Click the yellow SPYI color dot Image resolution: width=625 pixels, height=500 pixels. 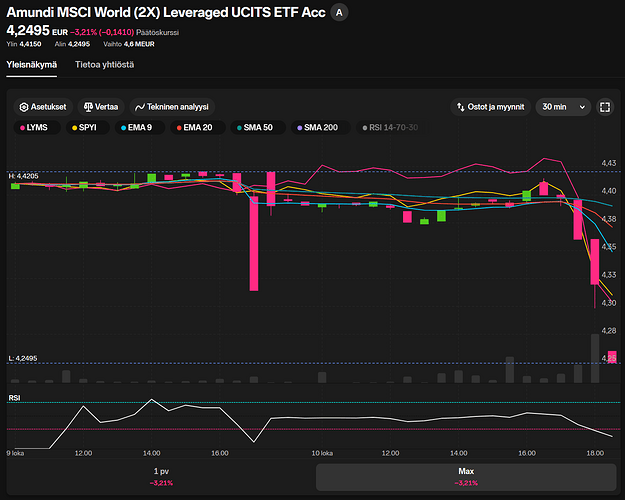click(75, 128)
